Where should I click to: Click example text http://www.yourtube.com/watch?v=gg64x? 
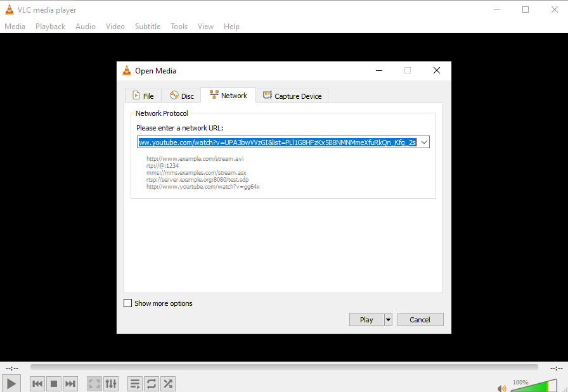pos(203,187)
